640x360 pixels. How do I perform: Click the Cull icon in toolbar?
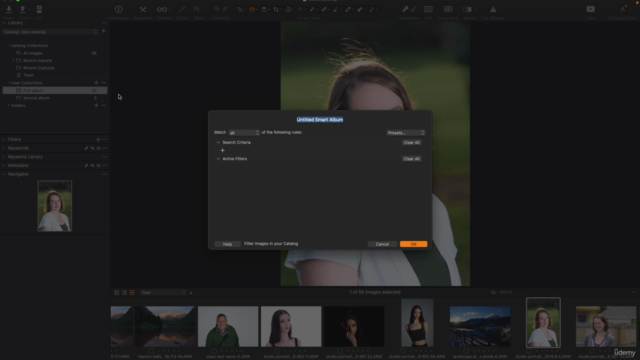point(39,9)
